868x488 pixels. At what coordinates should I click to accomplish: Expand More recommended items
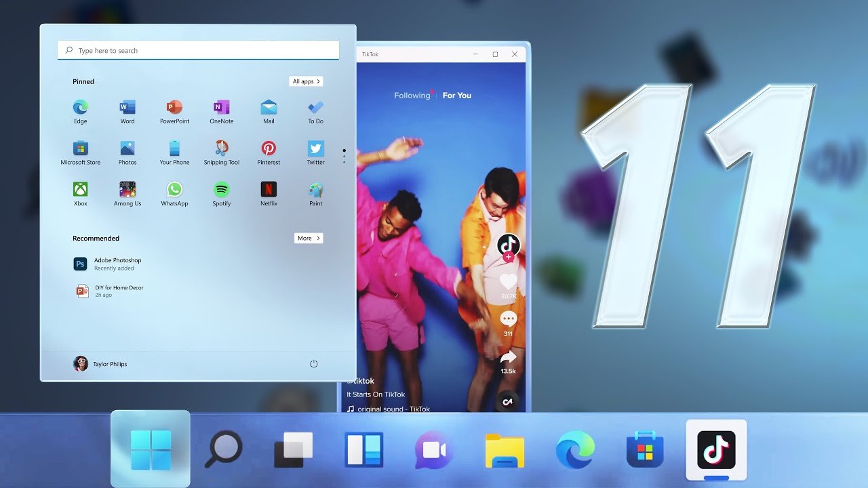(x=309, y=238)
